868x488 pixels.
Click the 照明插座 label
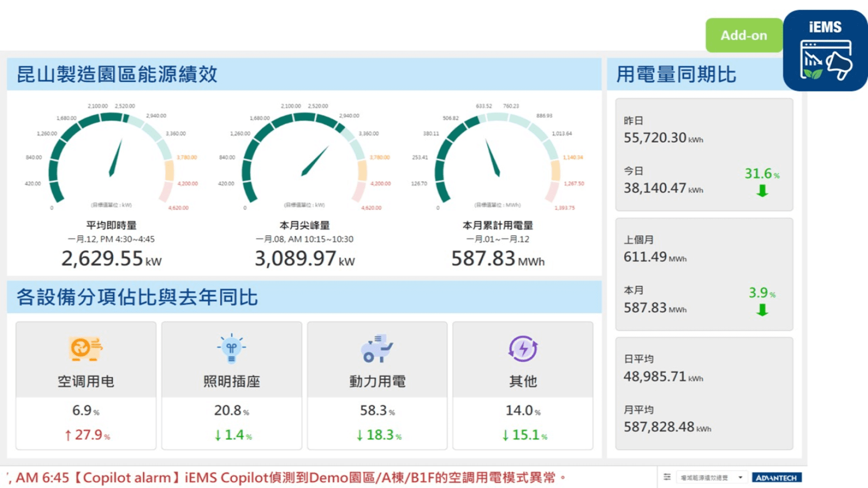tap(231, 381)
